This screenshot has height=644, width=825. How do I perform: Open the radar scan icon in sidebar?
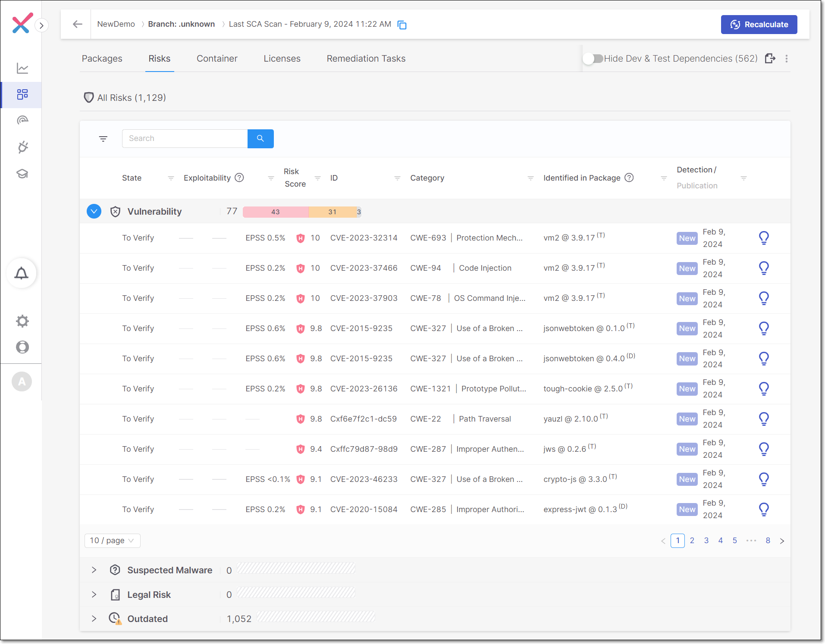tap(22, 120)
